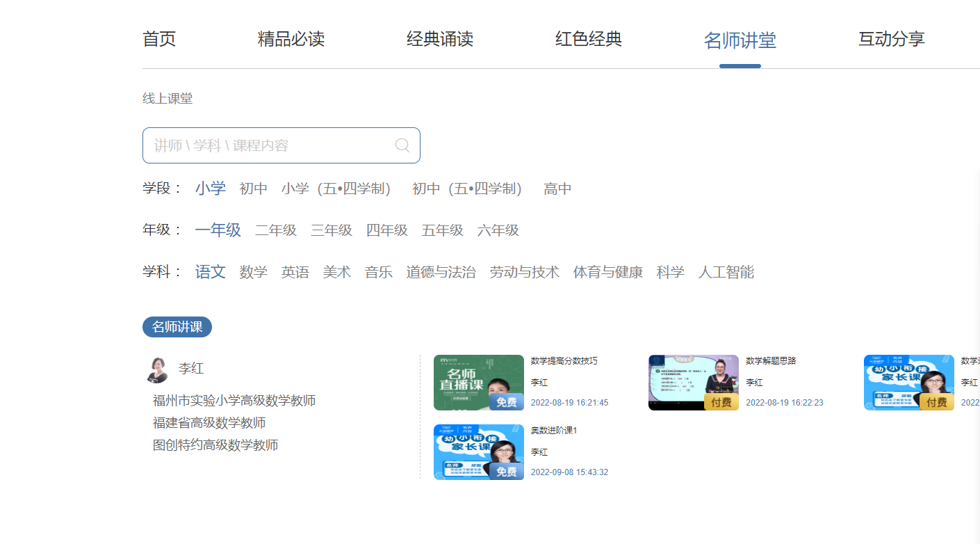Click teacher 李红's avatar photo
980x544 pixels.
point(158,369)
